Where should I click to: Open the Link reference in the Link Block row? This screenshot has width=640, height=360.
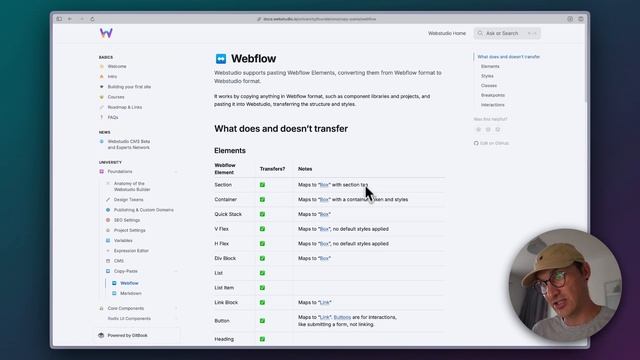coord(324,302)
